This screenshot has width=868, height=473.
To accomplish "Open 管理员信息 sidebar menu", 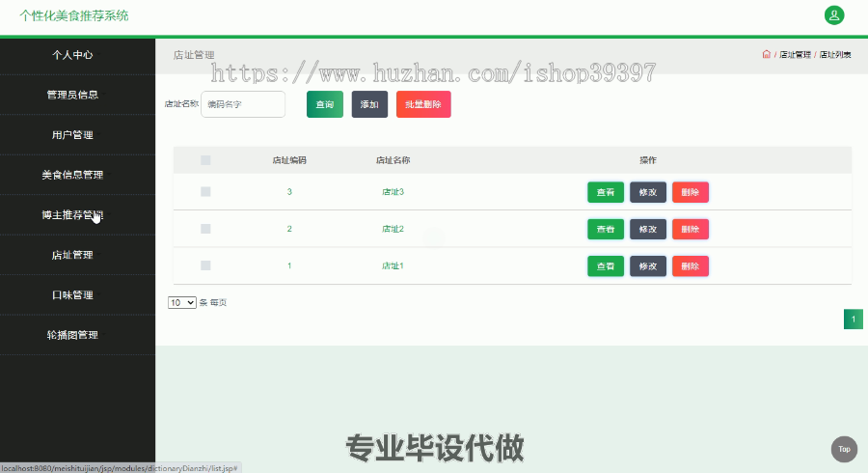I will pos(72,95).
